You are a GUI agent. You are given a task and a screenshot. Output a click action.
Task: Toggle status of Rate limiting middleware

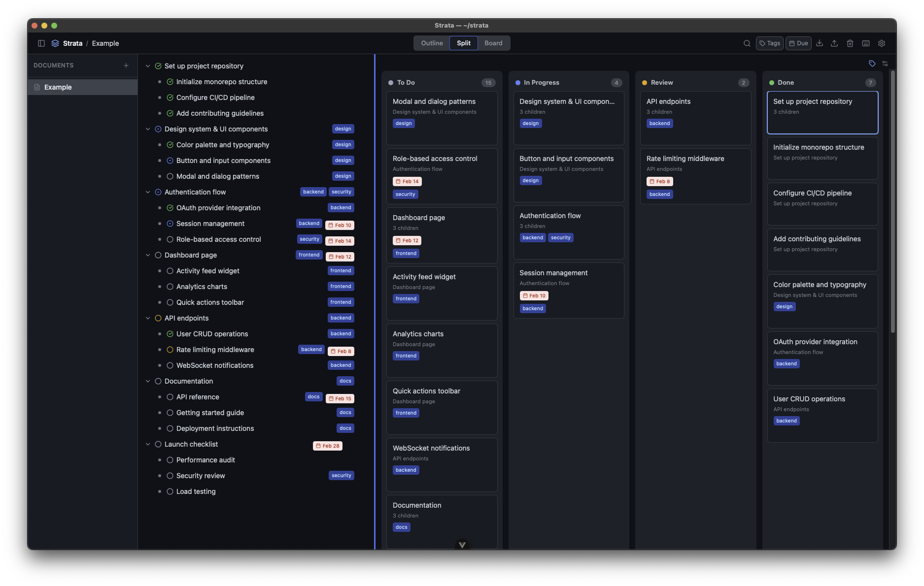[170, 350]
